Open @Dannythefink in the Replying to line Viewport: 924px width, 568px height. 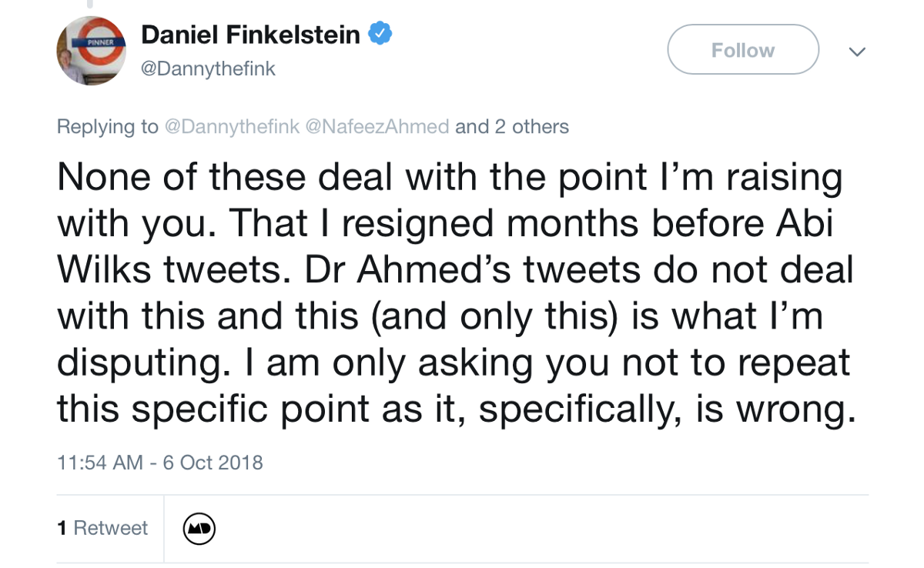point(232,126)
